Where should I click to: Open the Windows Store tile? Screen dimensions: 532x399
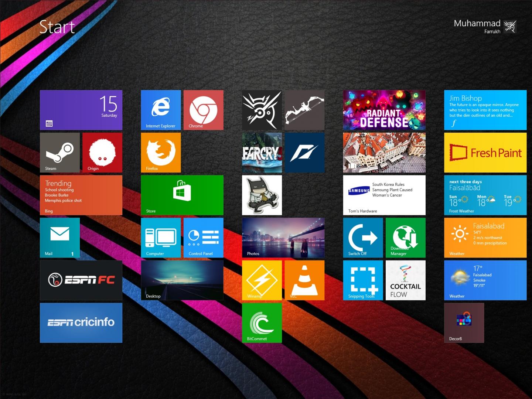(182, 195)
